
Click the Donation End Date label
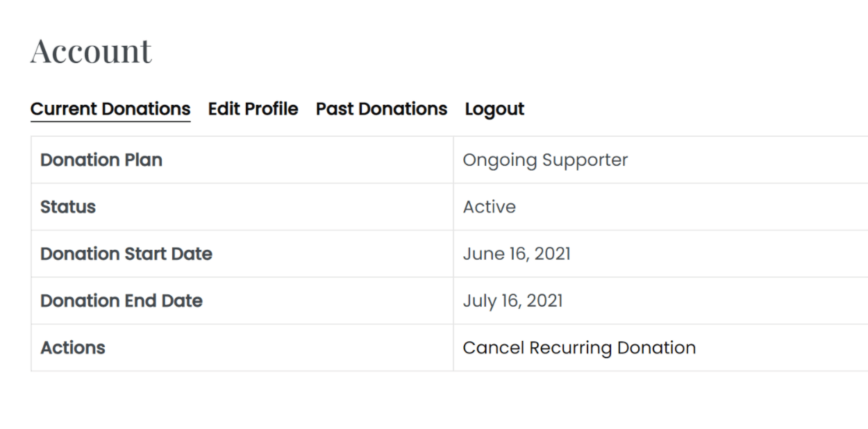click(x=121, y=301)
